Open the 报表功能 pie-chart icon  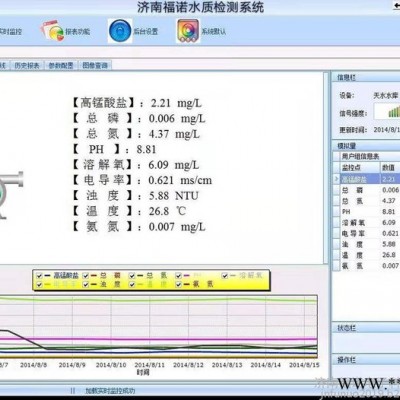[52, 31]
